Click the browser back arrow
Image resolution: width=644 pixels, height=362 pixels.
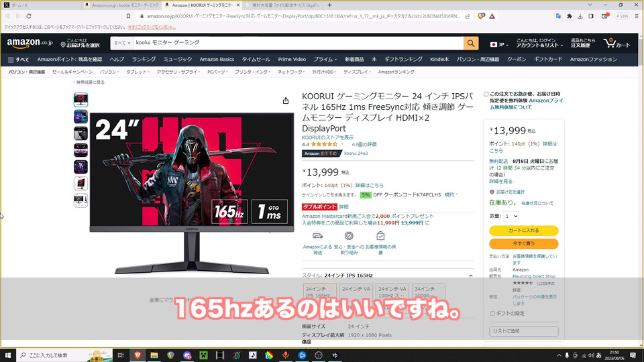(x=7, y=16)
